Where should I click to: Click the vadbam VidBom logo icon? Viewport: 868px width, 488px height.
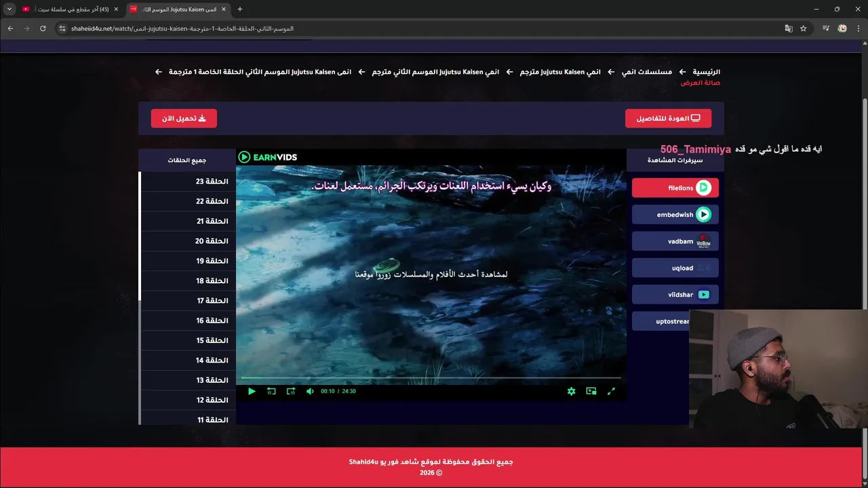tap(703, 241)
